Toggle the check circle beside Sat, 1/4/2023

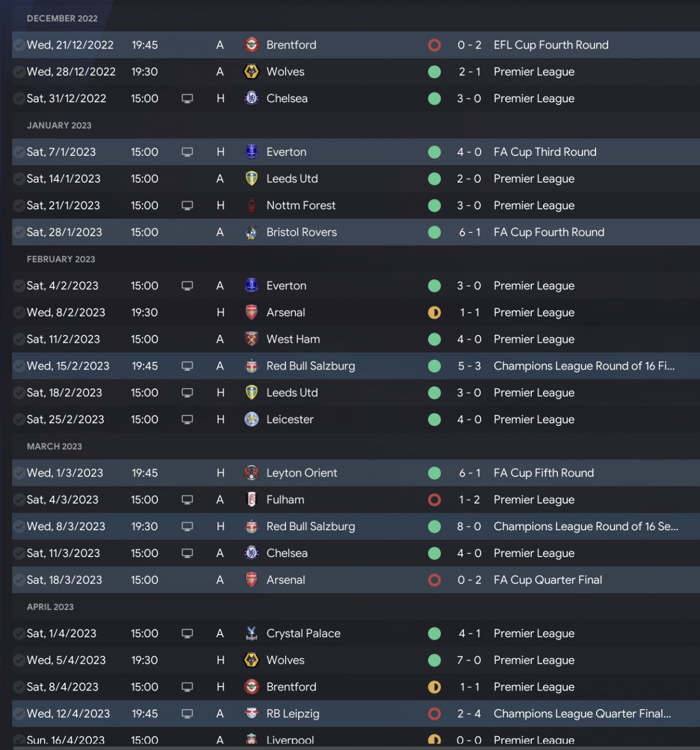[x=19, y=634]
